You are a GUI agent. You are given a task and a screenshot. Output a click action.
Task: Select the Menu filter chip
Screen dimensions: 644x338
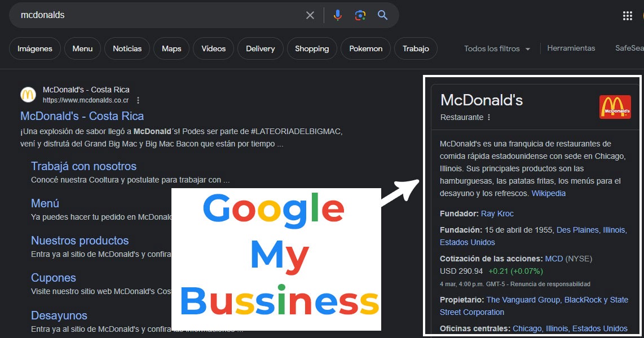(x=82, y=48)
